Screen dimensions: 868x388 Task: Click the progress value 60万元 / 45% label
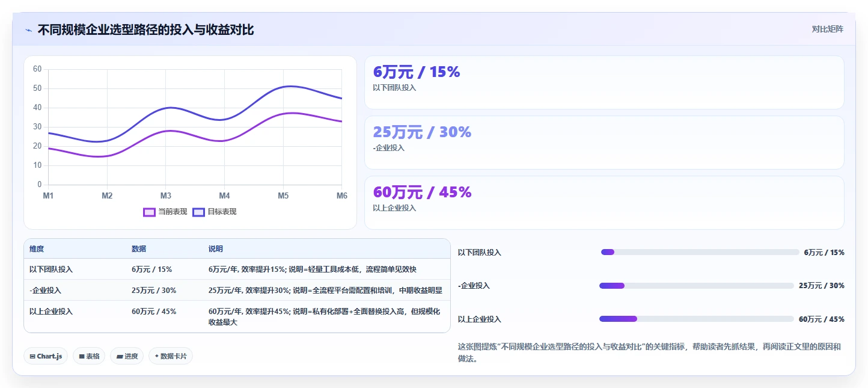(822, 319)
